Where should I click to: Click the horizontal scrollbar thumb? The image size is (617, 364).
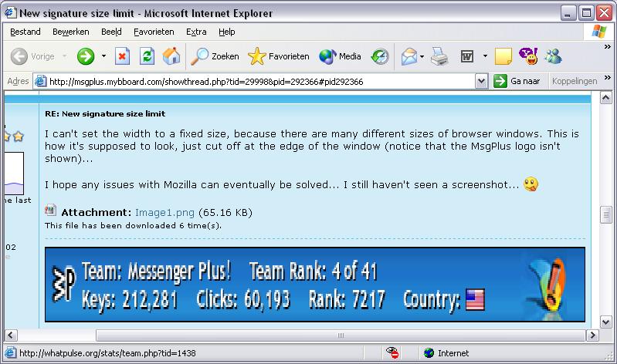point(341,335)
